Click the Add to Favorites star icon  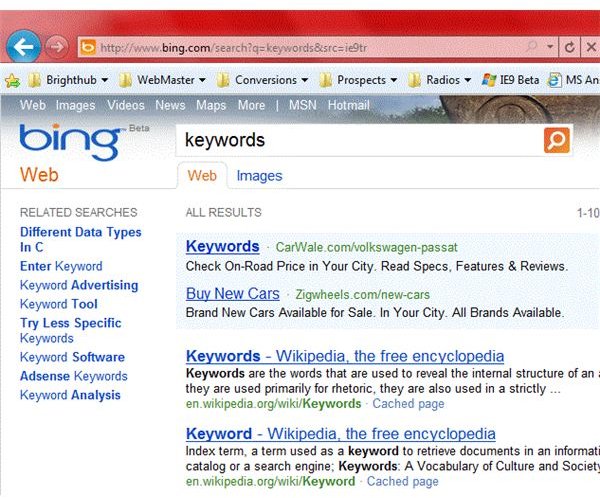(13, 80)
